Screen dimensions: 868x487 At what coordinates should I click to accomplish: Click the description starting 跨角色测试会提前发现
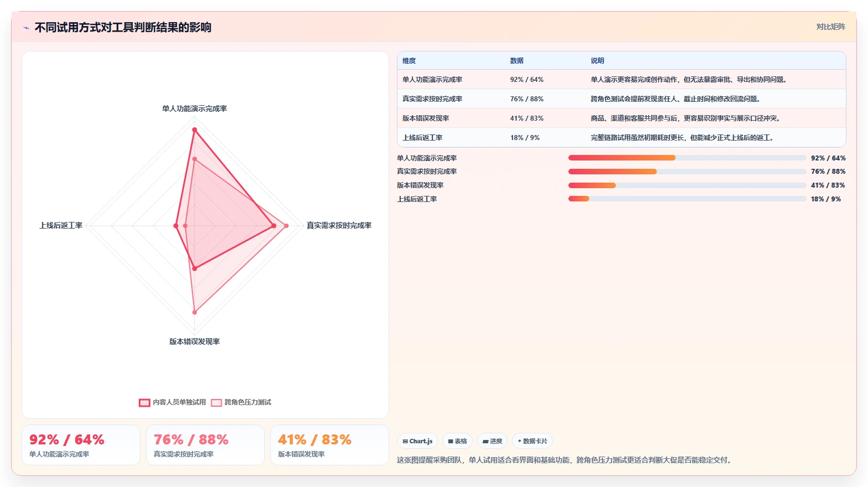(x=676, y=99)
